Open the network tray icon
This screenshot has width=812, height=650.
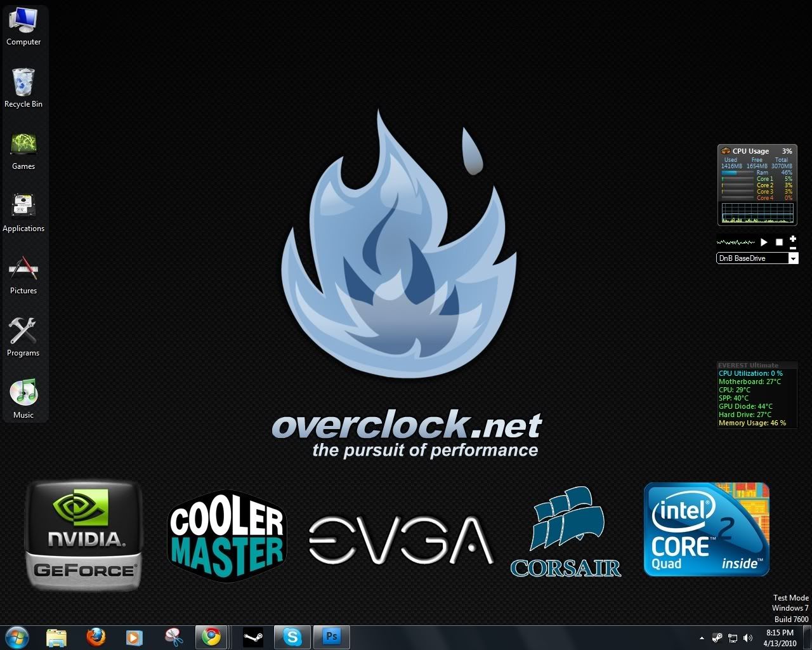733,638
